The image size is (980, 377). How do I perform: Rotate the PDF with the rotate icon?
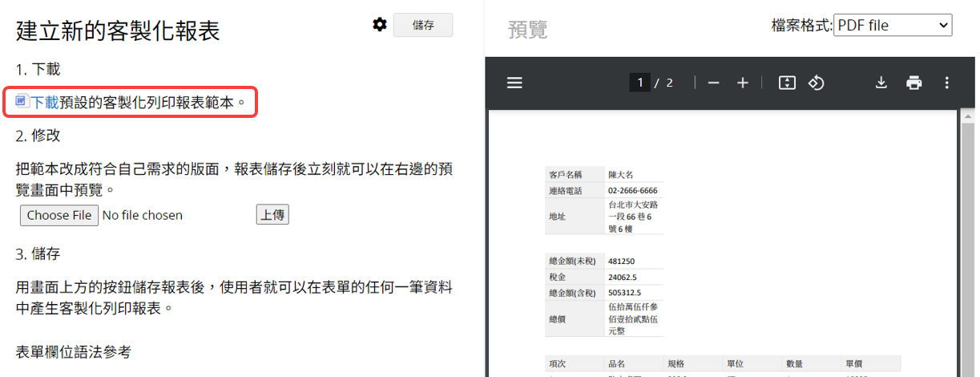click(816, 83)
